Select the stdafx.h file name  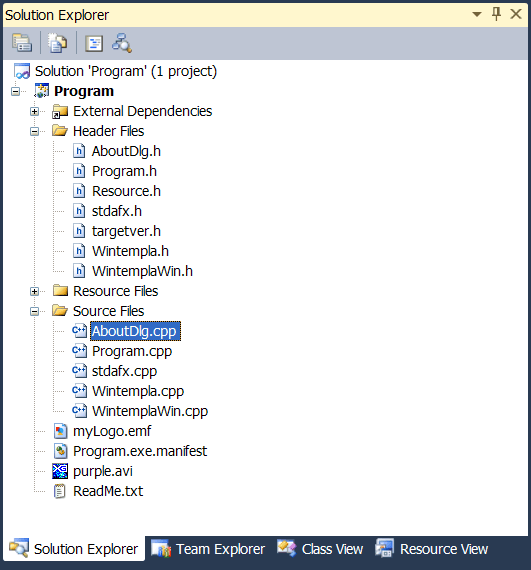coord(117,211)
